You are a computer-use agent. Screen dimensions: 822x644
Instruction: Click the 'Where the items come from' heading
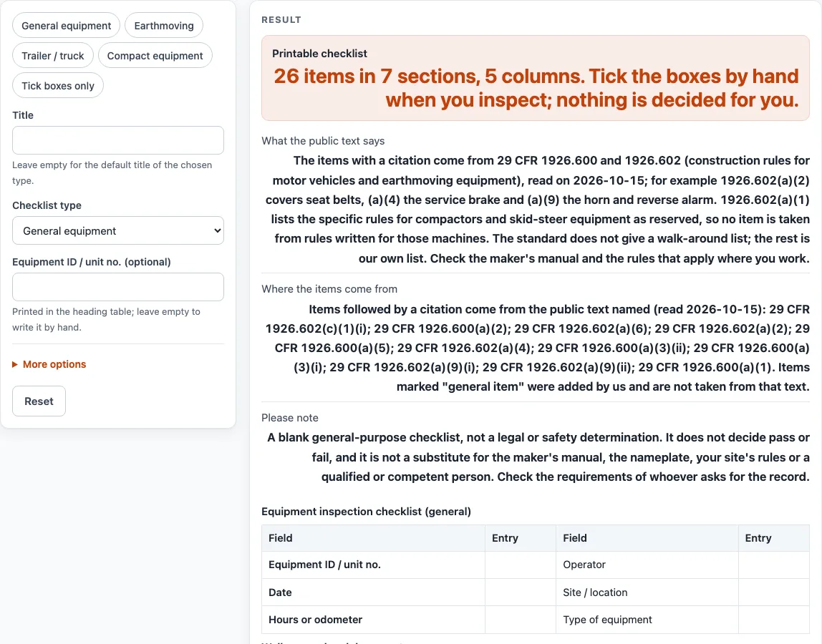coord(329,288)
